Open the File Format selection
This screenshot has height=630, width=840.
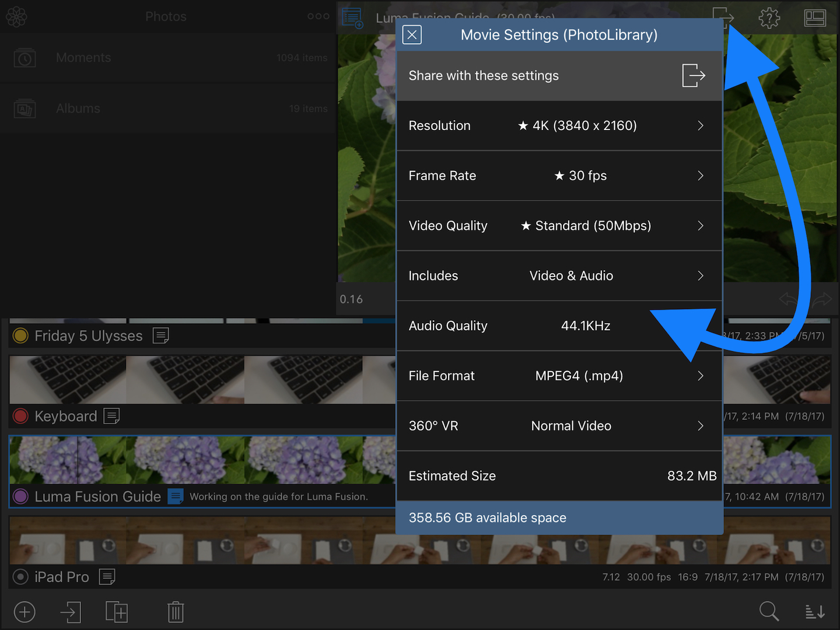point(701,376)
